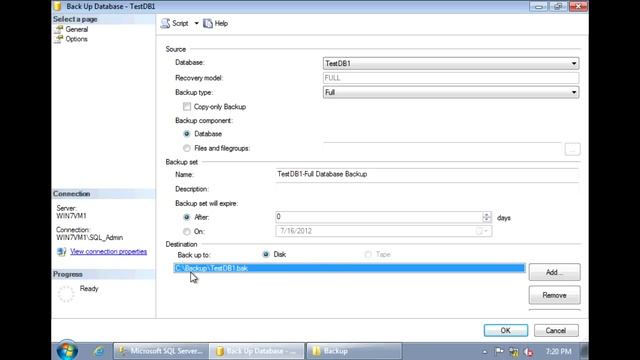Click the Cancel button
The image size is (640, 360).
click(x=556, y=330)
